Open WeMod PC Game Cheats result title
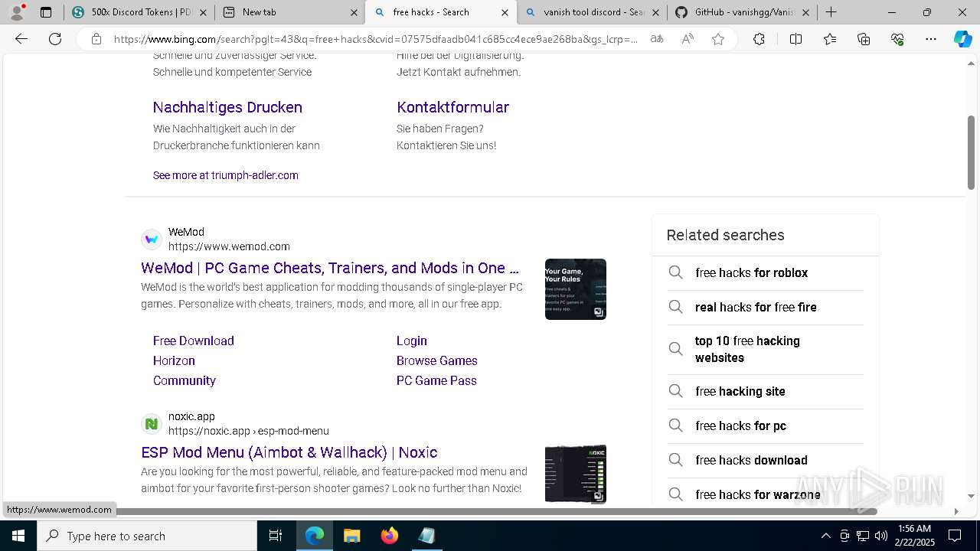 click(x=330, y=268)
